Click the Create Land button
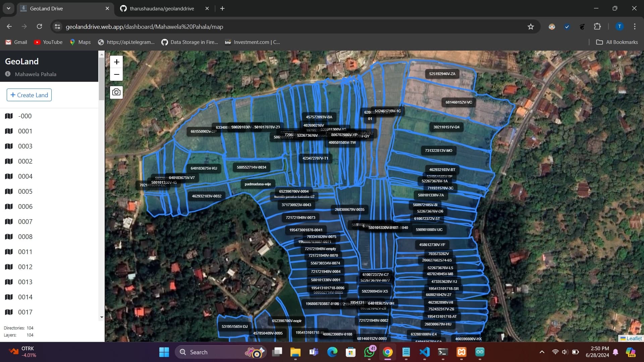 29,95
